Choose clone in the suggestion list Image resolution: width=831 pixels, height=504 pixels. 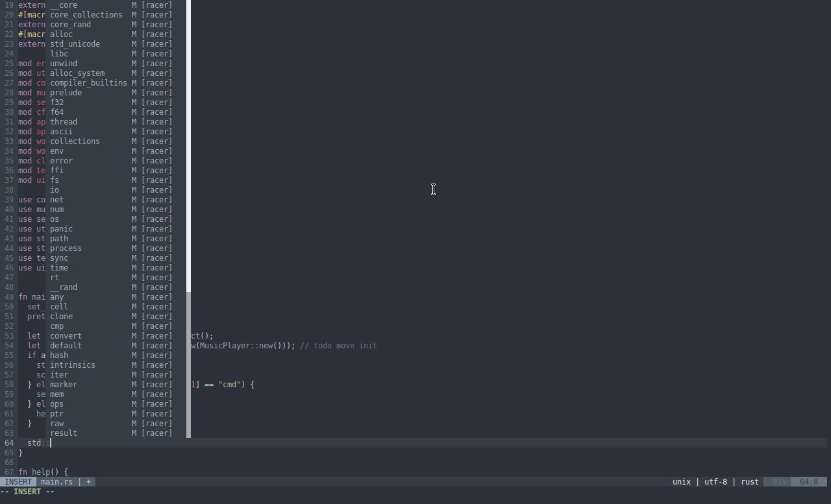(x=116, y=317)
